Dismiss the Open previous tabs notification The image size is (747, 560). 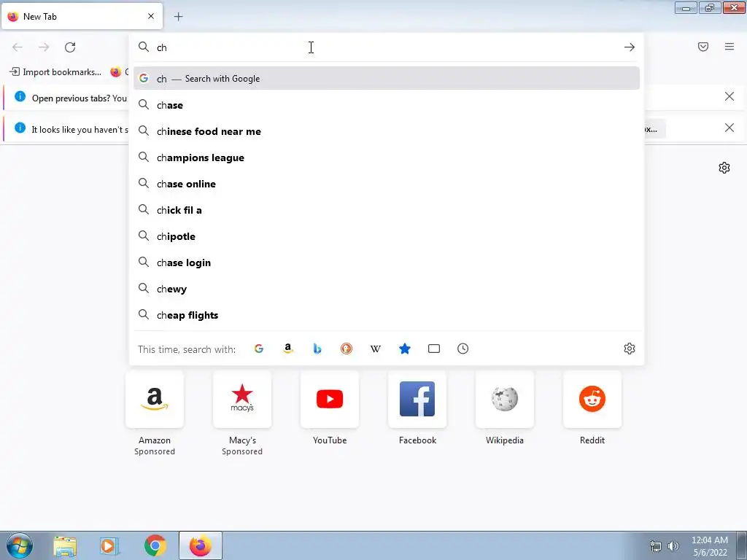point(729,97)
